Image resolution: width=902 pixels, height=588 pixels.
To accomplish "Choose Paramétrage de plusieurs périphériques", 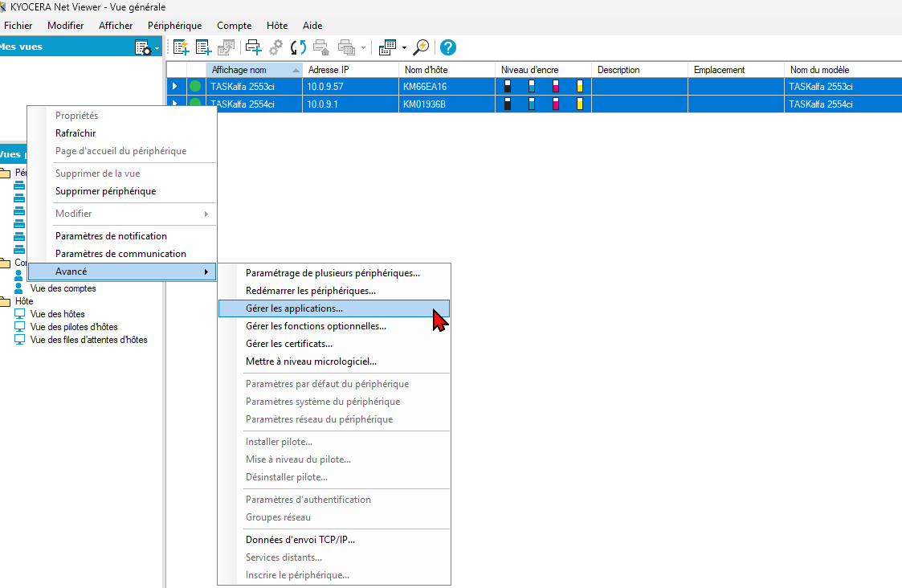I will click(x=334, y=273).
